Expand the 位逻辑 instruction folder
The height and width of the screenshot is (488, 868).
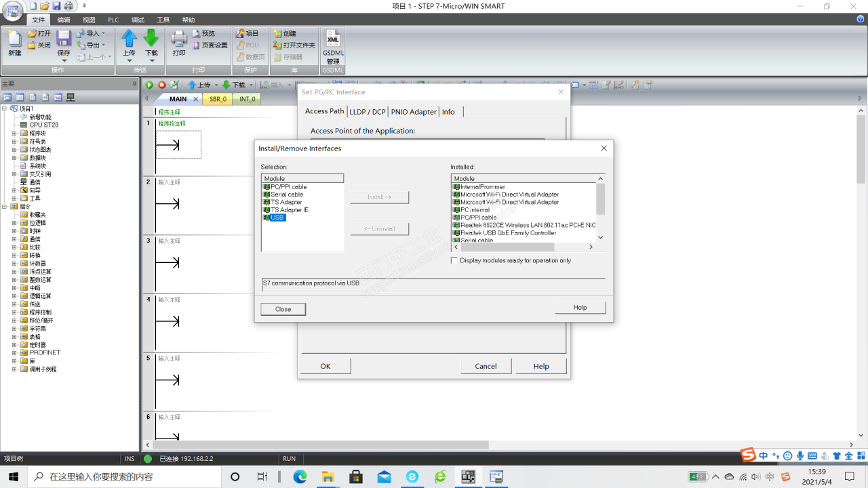14,223
